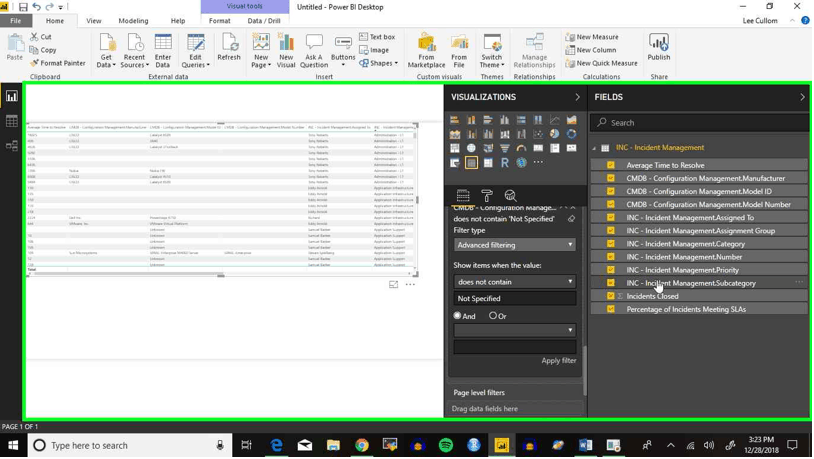This screenshot has width=814, height=459.
Task: Collapse the Fields pane chevron
Action: click(802, 97)
